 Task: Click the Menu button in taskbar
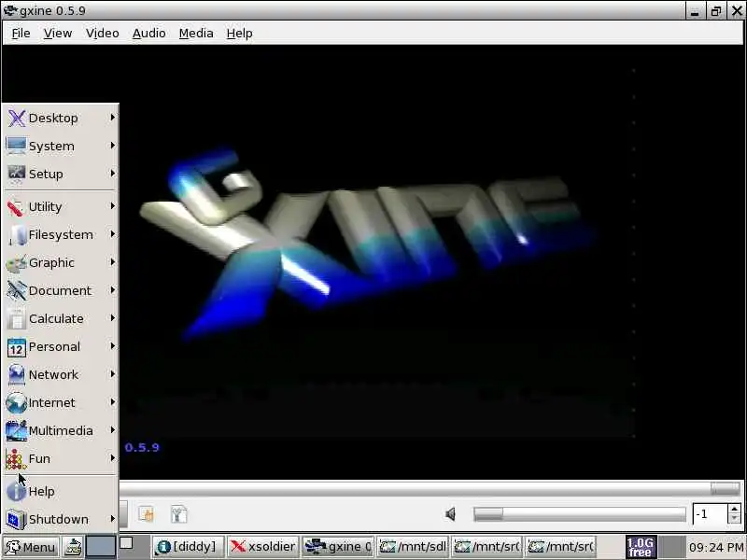pos(31,547)
